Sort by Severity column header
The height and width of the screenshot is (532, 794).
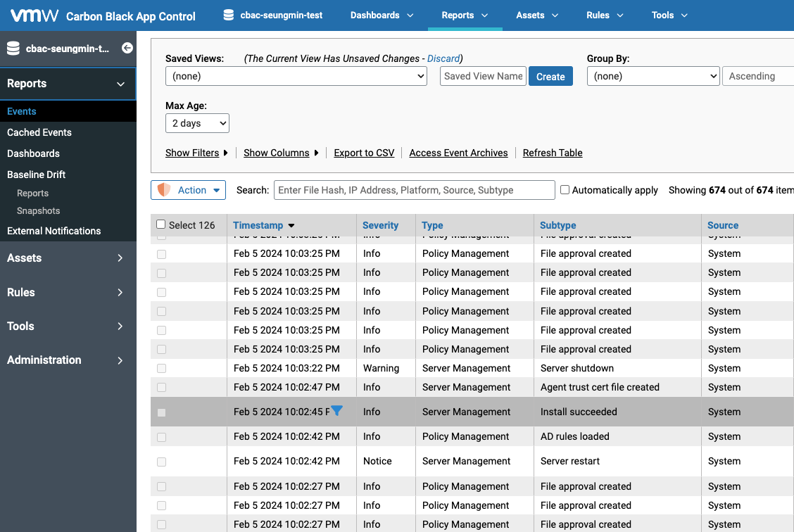(x=380, y=225)
